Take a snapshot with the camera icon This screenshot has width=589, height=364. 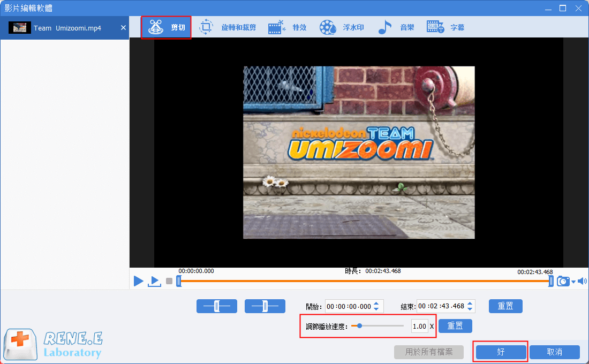point(563,281)
